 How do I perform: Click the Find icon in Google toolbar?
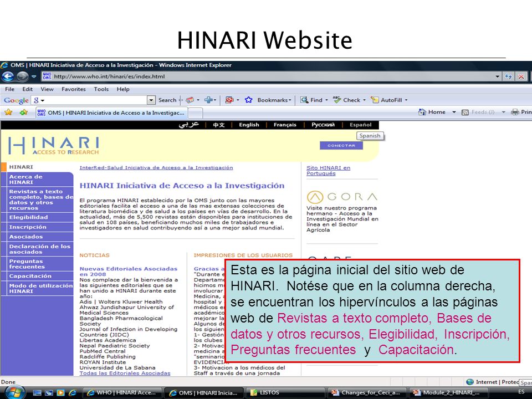tap(304, 100)
